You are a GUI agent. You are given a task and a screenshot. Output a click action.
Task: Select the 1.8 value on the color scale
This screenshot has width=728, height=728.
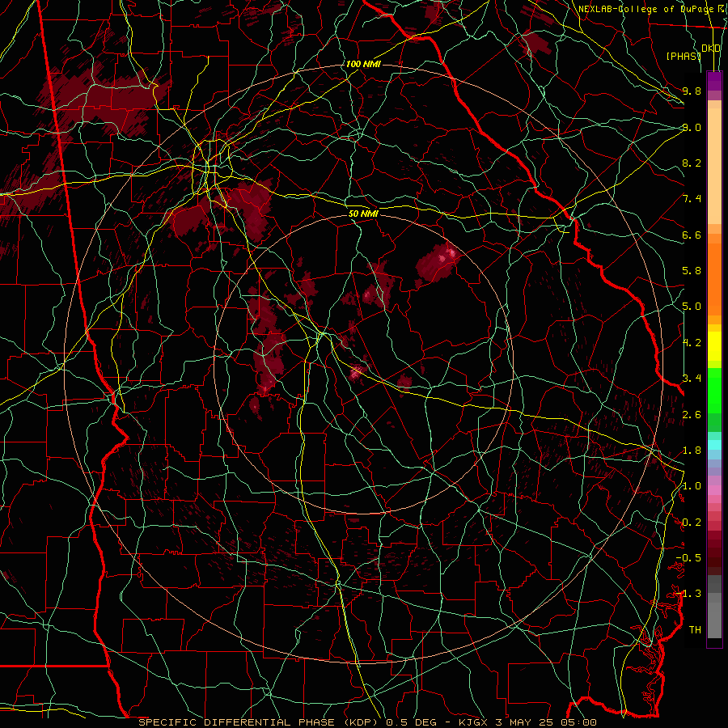[692, 451]
